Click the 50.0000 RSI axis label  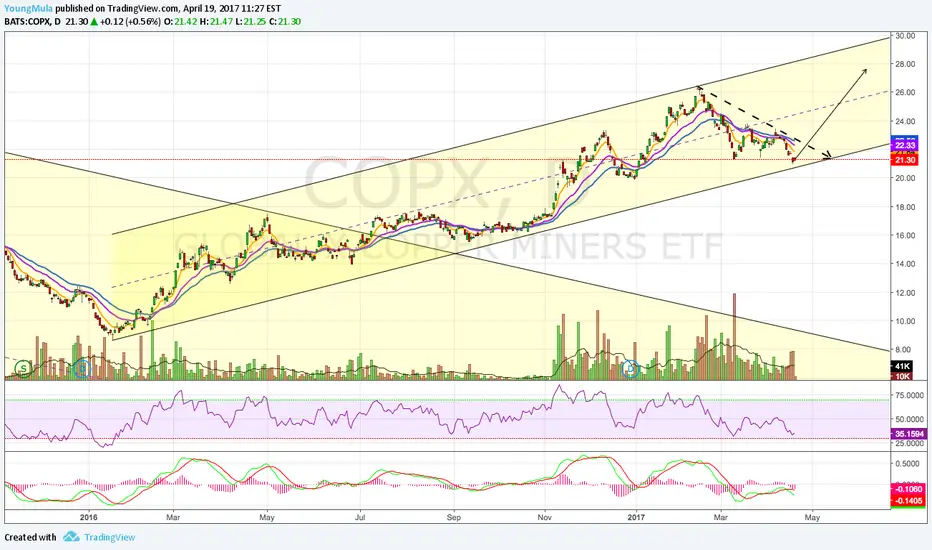[x=910, y=420]
